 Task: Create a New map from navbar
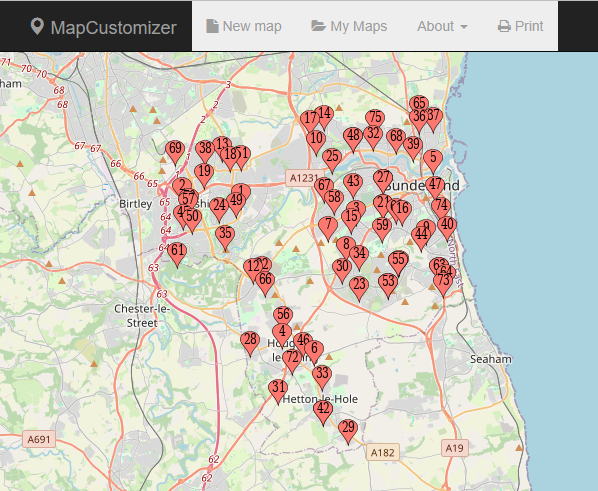point(244,26)
